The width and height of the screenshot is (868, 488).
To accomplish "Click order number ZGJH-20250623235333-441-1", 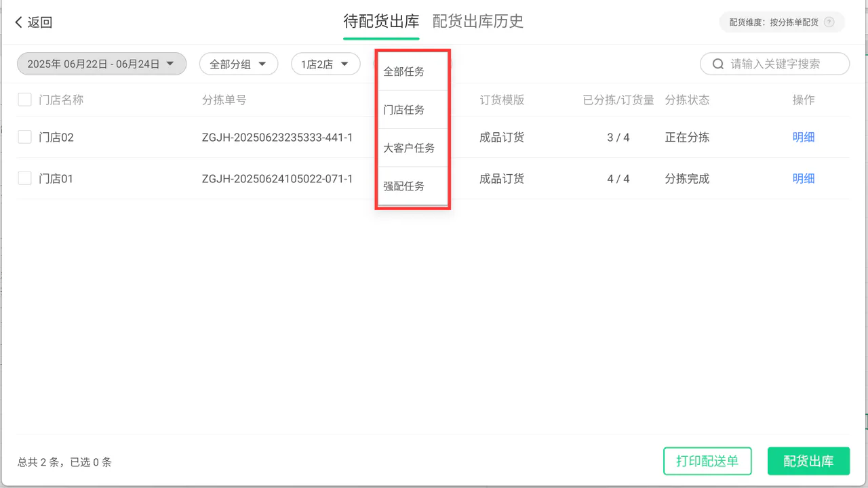I will [x=277, y=138].
